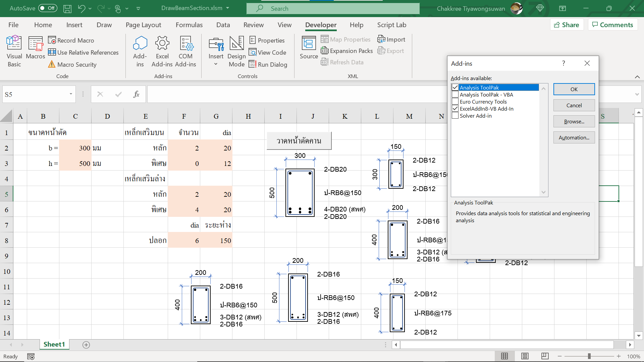The height and width of the screenshot is (362, 644).
Task: Undo the last action
Action: coord(82,8)
